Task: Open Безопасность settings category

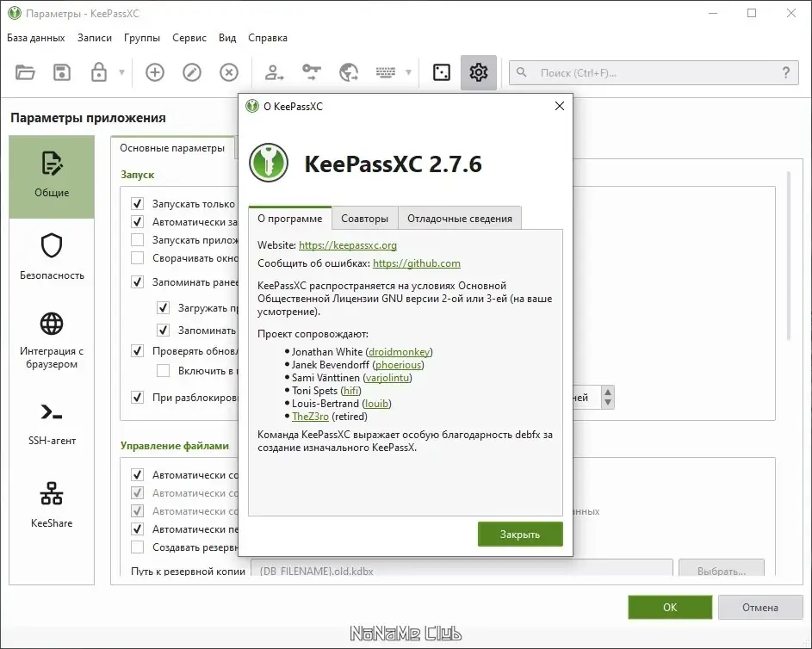Action: 52,257
